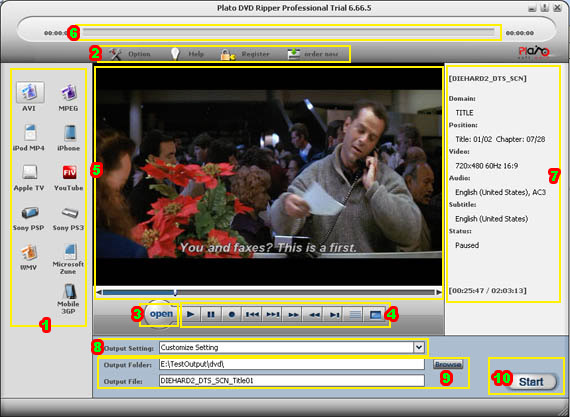Click the English (United States) subtitle value
This screenshot has height=417, width=570.
pos(491,219)
